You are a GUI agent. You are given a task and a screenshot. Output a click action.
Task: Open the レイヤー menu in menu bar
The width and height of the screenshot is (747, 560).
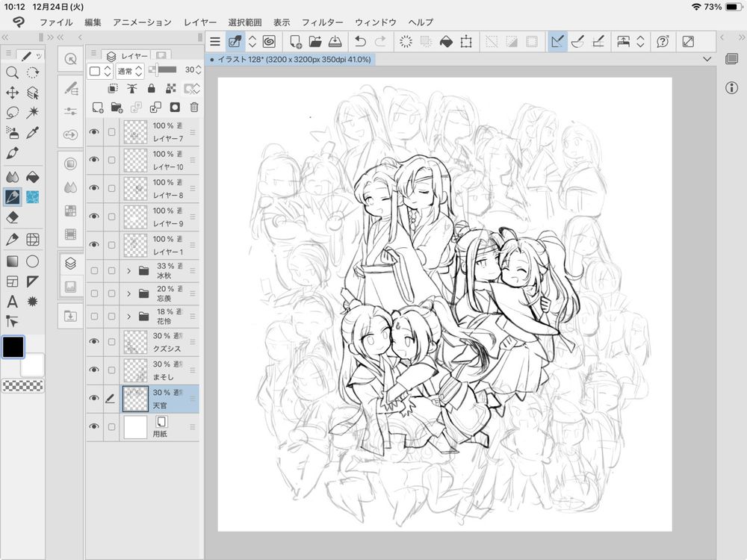pos(199,22)
